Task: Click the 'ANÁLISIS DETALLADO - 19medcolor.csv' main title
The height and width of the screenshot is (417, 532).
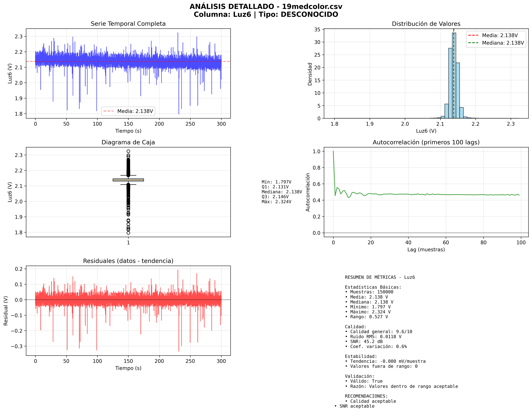Action: (266, 7)
